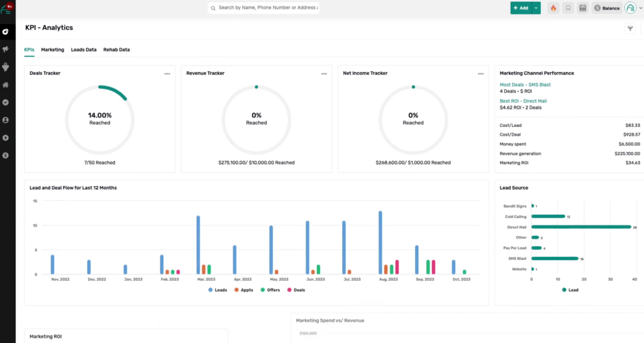Click the Lead and Deal Flow chart title
This screenshot has width=644, height=343.
click(73, 188)
